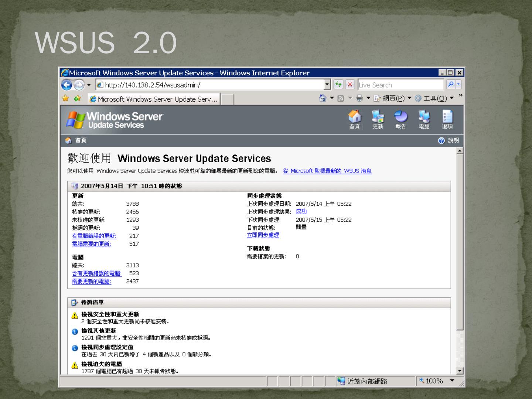Click the IE Stop loading button
Screen dimensions: 532x399
[350, 85]
